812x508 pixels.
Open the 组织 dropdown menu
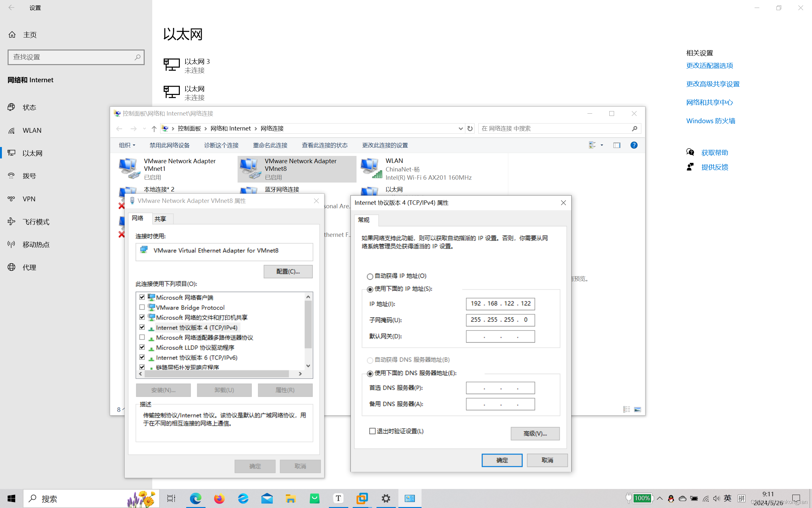127,145
